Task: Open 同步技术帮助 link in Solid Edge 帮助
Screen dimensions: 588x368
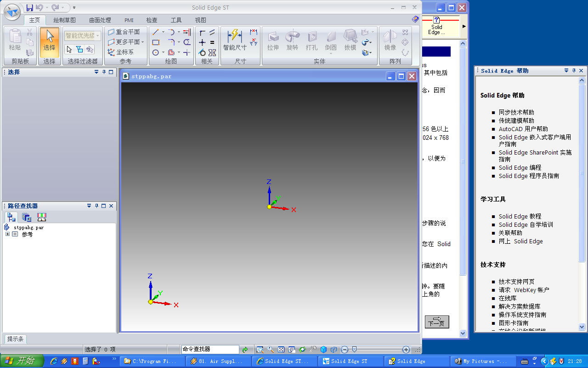Action: tap(516, 112)
